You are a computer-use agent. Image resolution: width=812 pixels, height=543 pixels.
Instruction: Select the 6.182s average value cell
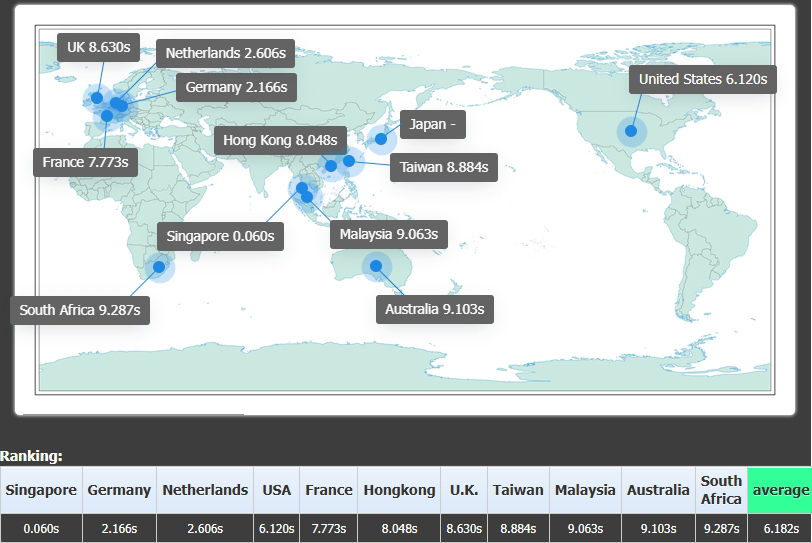[x=780, y=528]
